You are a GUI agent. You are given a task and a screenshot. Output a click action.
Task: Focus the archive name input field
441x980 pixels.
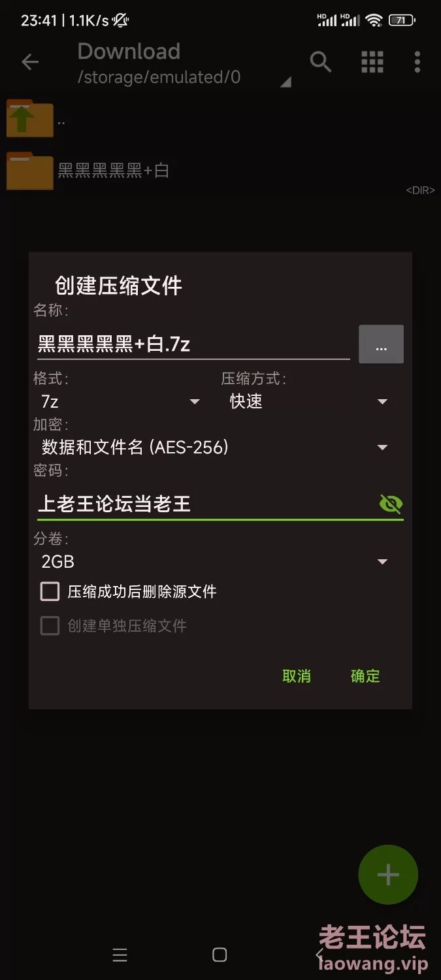[x=193, y=344]
